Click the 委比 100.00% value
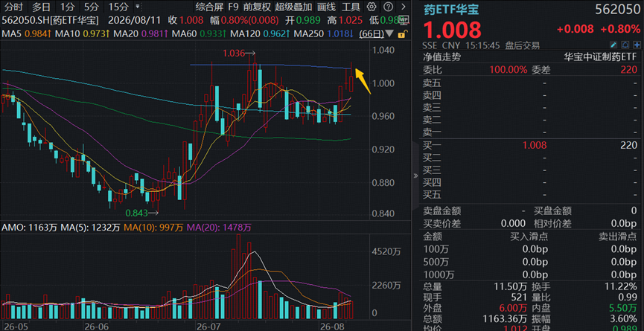The height and width of the screenshot is (331, 644). tap(508, 70)
